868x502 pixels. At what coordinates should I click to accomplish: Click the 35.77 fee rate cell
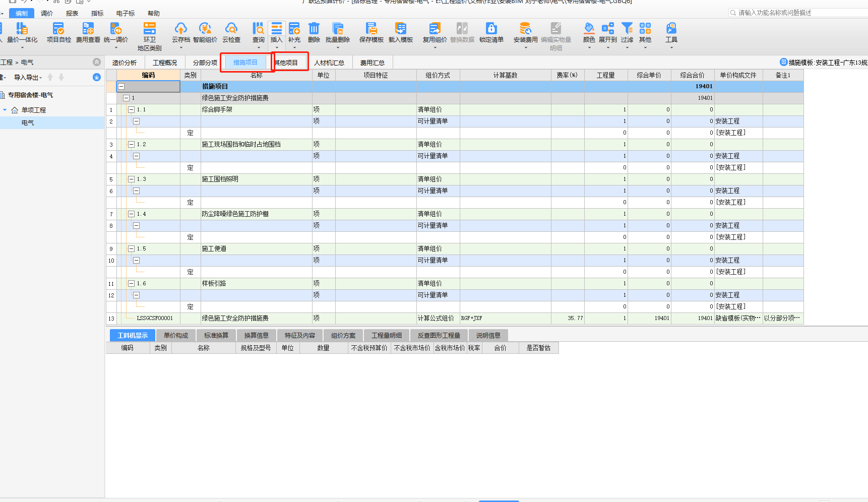568,318
